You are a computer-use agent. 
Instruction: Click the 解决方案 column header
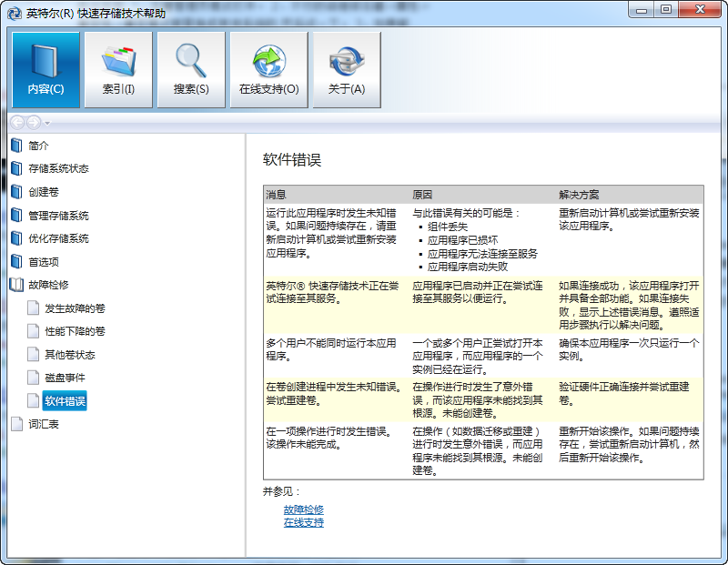(x=579, y=195)
